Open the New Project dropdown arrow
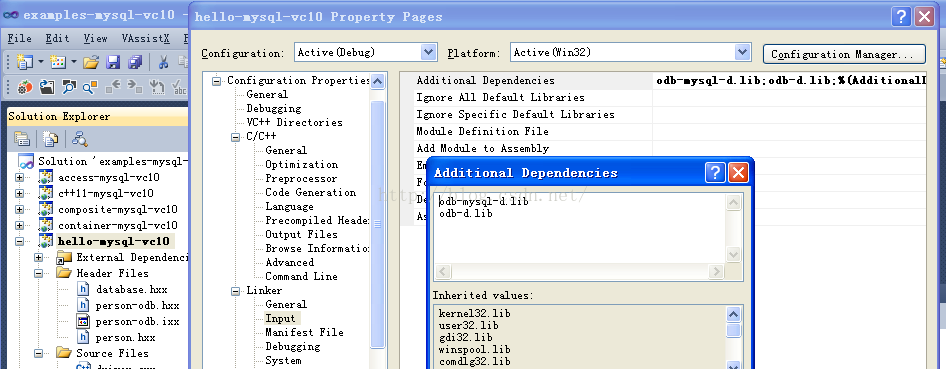 click(x=41, y=62)
